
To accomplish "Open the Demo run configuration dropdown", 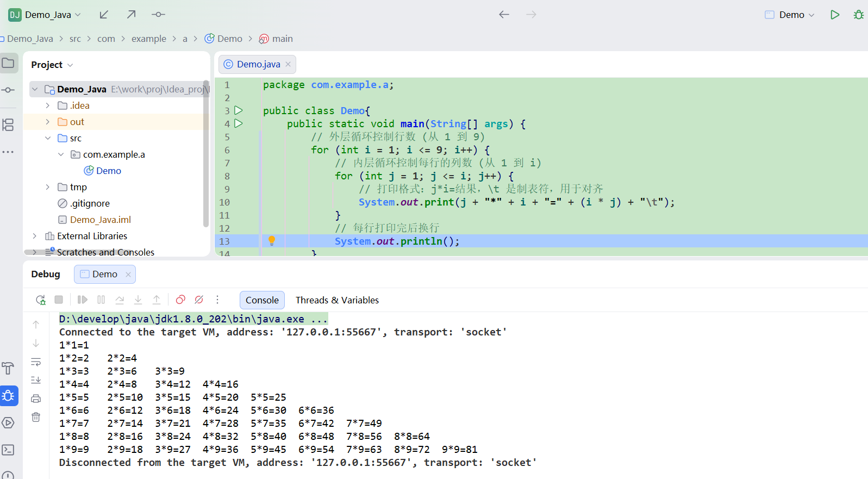I will (x=790, y=15).
